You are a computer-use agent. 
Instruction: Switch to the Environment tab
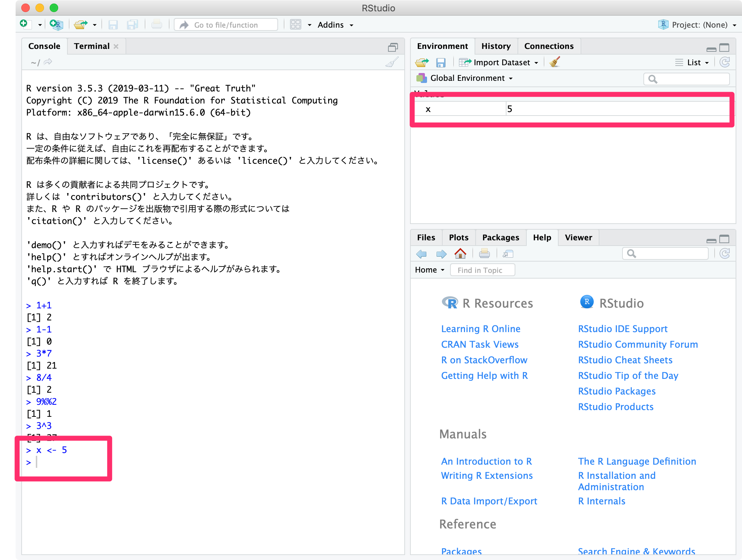442,46
